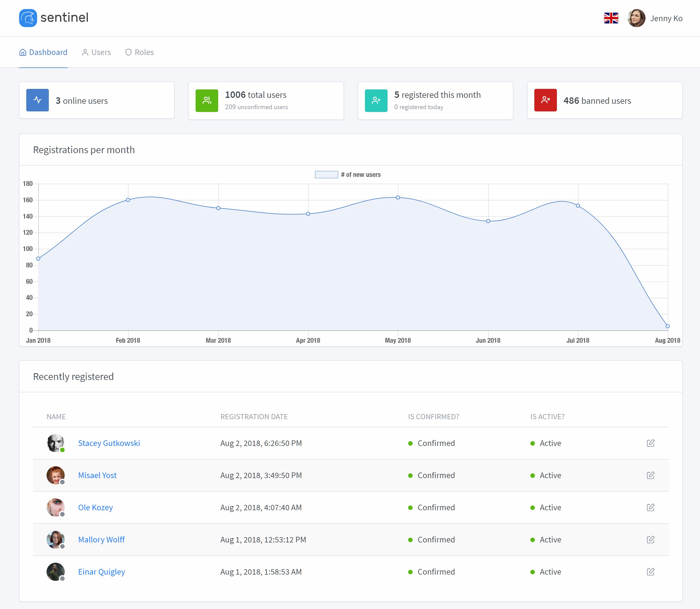Click the teal registered this month icon
Screen dimensions: 700x609
pos(376,101)
